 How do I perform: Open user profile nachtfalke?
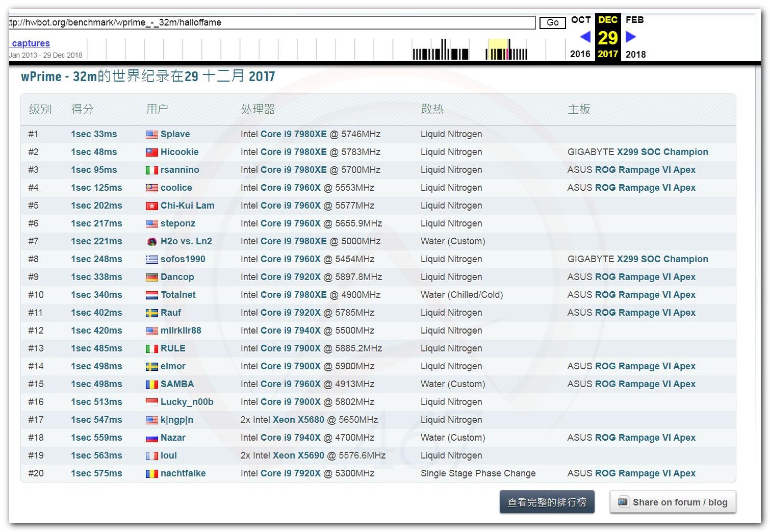click(x=183, y=473)
